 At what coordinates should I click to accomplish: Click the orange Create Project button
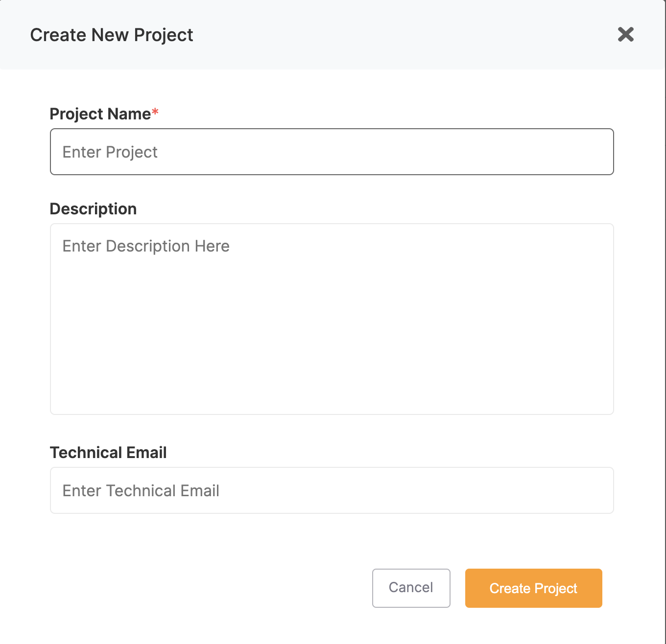click(x=533, y=588)
